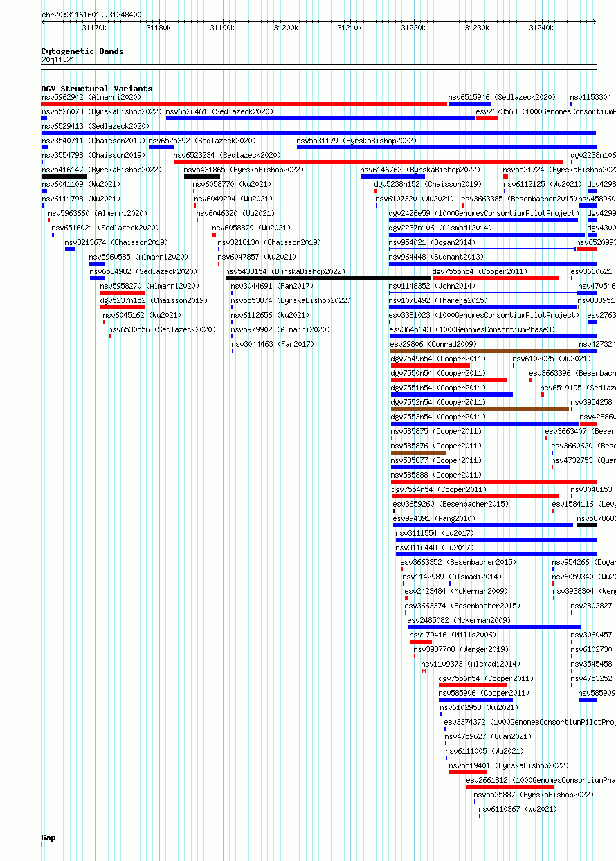The image size is (616, 861).
Task: Click the DGV Structural Variants track title
Action: [x=96, y=89]
